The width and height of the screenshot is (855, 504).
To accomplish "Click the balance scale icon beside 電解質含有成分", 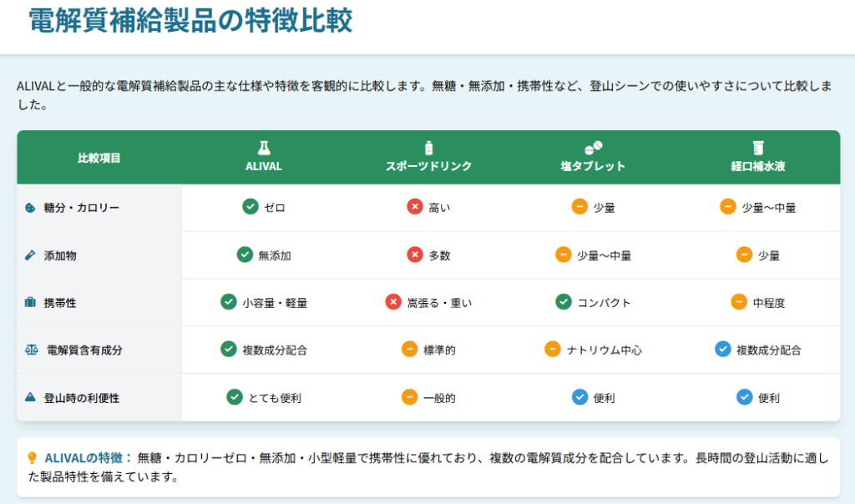I will click(31, 350).
